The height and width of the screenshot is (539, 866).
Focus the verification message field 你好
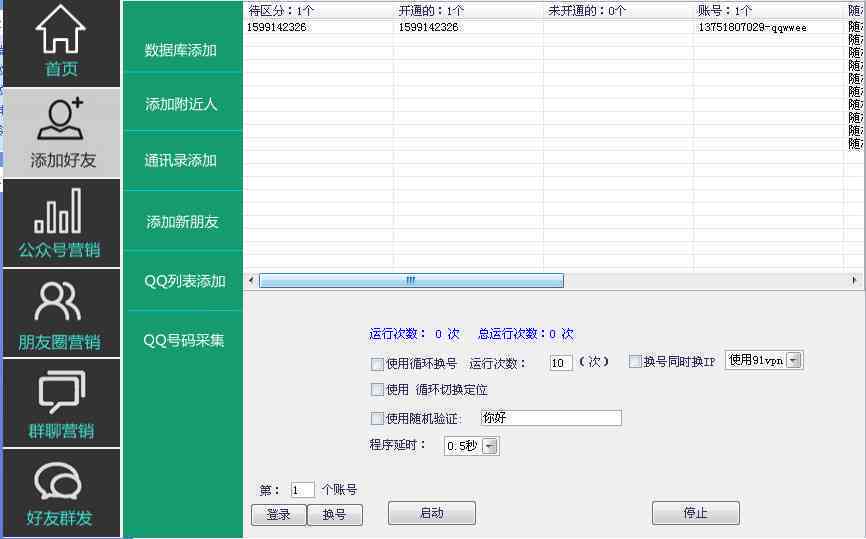click(x=551, y=418)
